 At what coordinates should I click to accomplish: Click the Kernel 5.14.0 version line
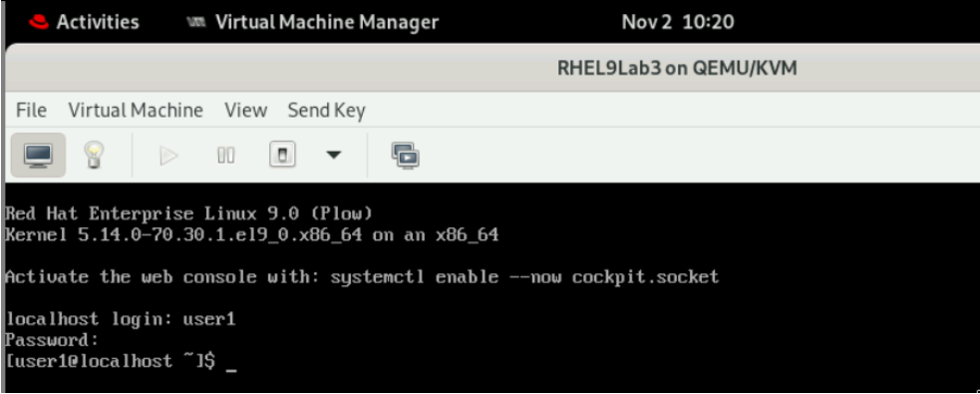(251, 235)
